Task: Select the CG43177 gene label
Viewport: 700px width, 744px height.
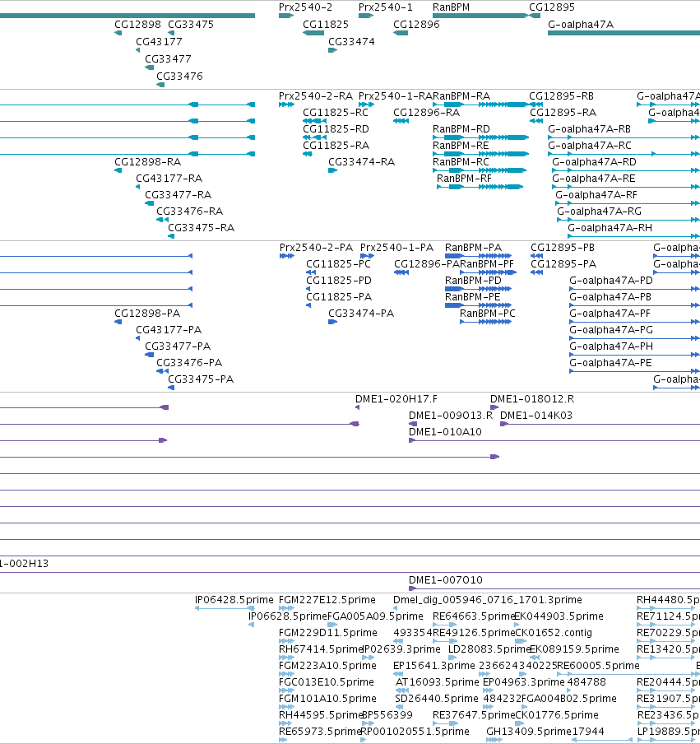Action: point(159,42)
